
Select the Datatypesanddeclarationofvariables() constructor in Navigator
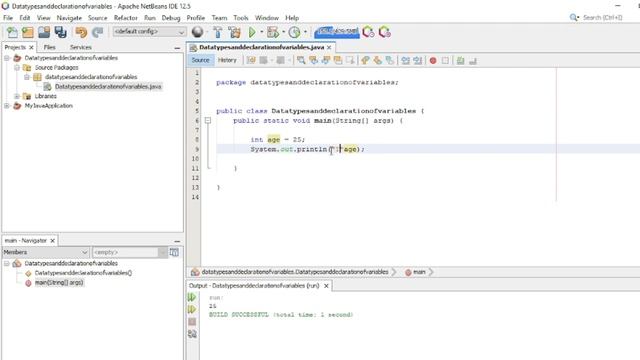coord(83,273)
